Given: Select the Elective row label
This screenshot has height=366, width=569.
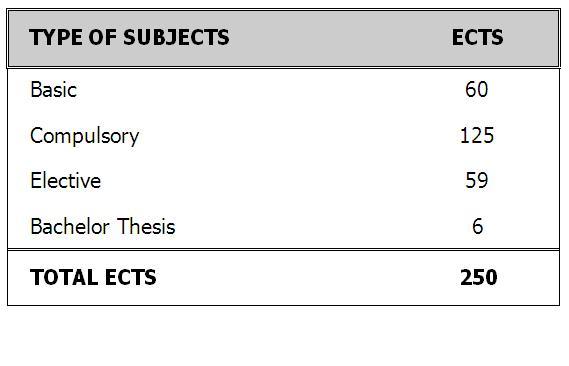Looking at the screenshot, I should coord(66,180).
